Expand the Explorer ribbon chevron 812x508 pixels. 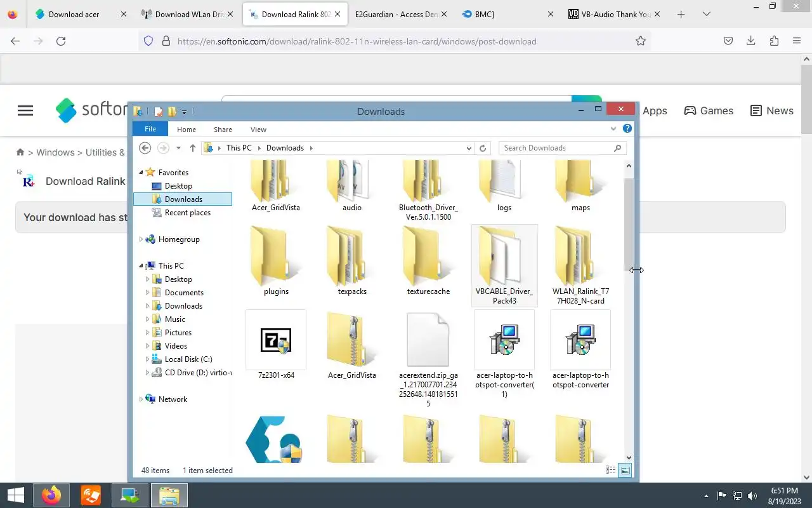[x=613, y=129]
